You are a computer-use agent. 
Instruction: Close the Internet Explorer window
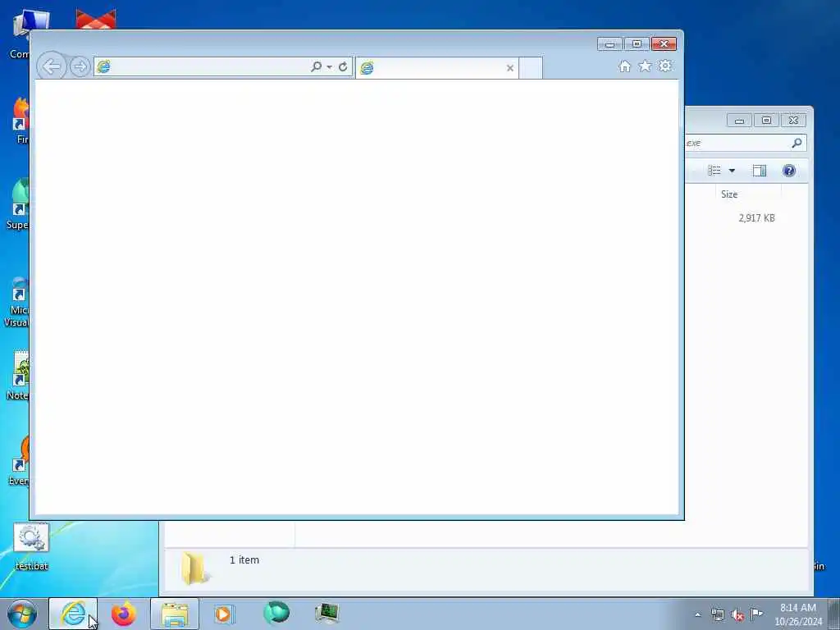click(x=664, y=44)
